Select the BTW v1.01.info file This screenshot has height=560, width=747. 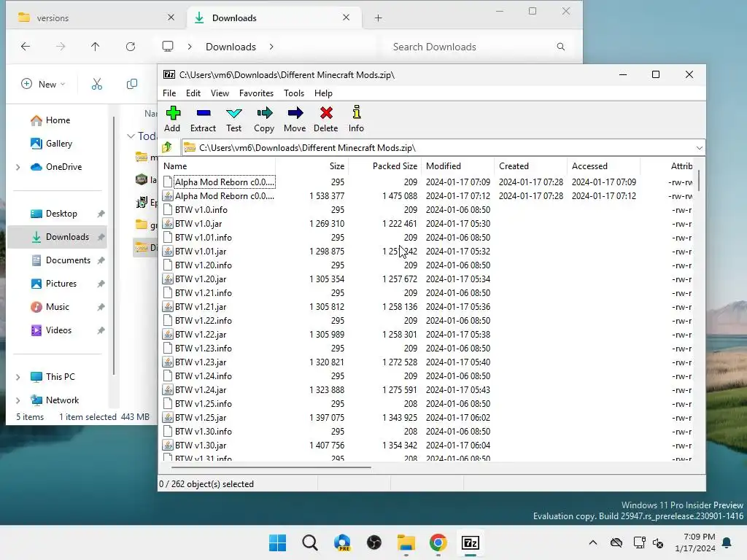[x=204, y=238]
